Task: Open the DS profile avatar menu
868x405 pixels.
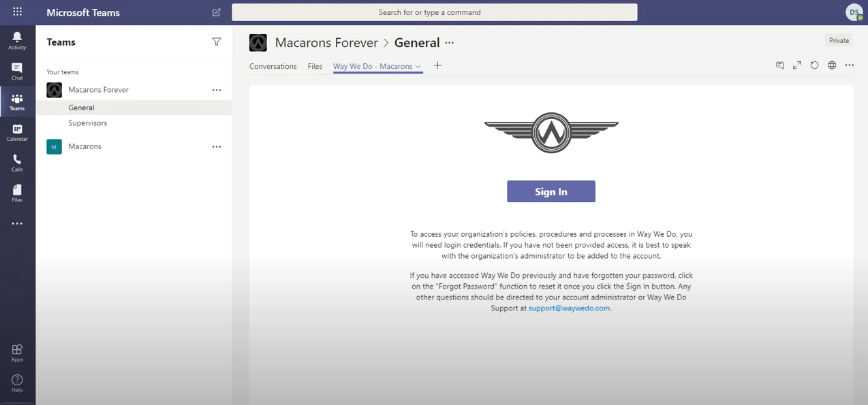Action: [854, 12]
